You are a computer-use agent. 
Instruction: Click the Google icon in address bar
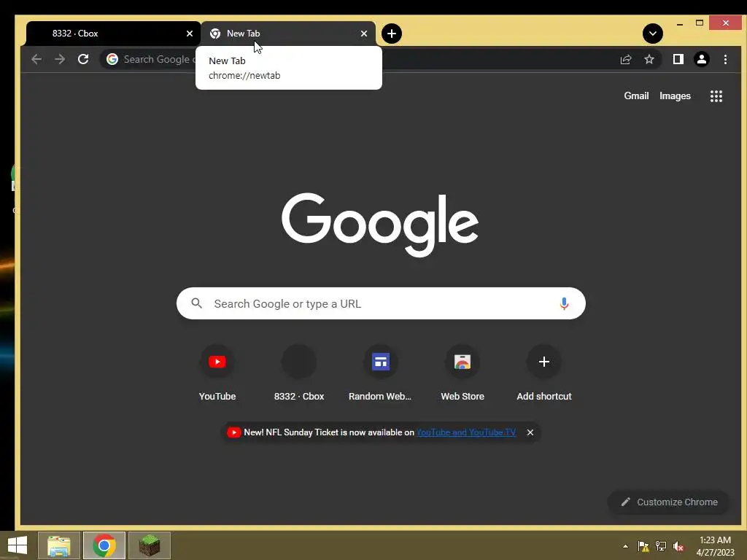click(112, 59)
